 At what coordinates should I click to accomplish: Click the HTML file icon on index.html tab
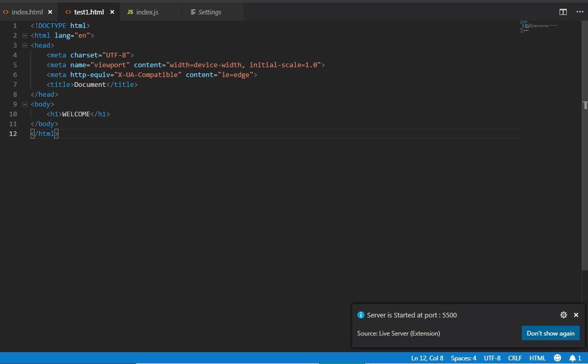6,12
